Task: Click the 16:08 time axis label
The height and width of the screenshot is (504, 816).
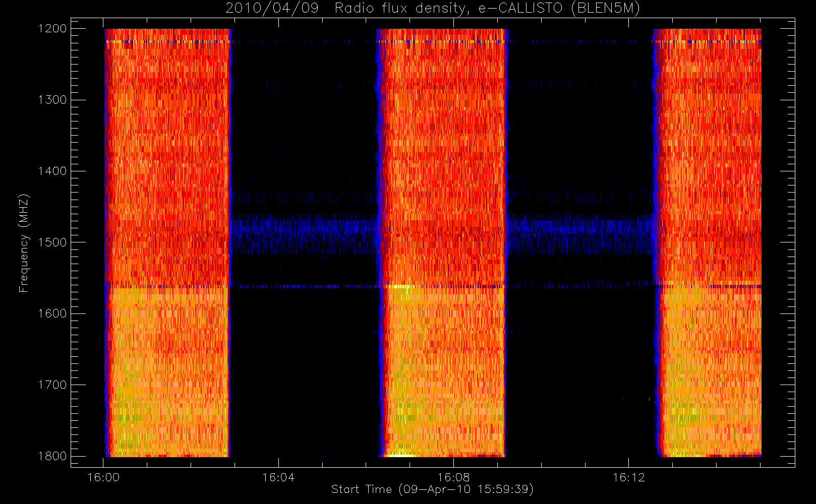Action: 453,477
